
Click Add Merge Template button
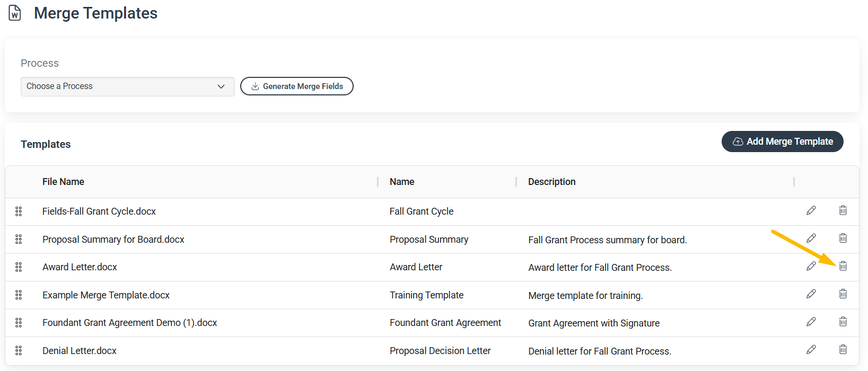pyautogui.click(x=782, y=142)
